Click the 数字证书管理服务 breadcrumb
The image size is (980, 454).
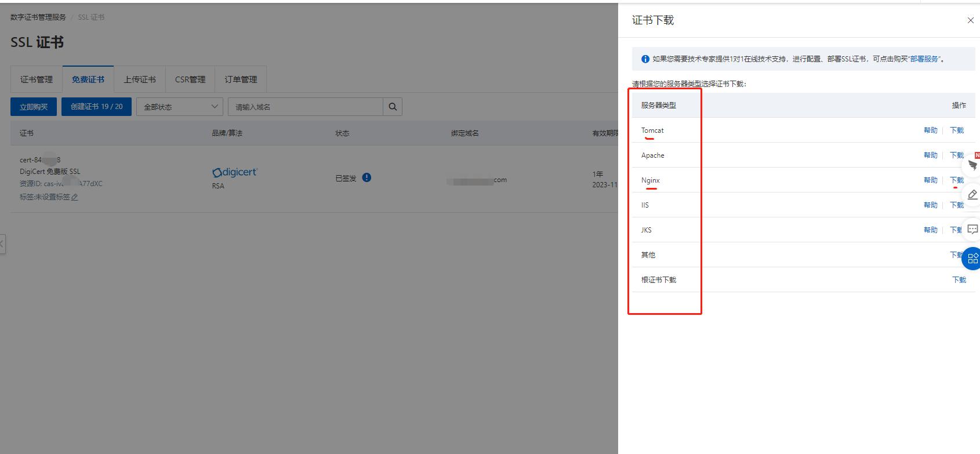pos(38,17)
